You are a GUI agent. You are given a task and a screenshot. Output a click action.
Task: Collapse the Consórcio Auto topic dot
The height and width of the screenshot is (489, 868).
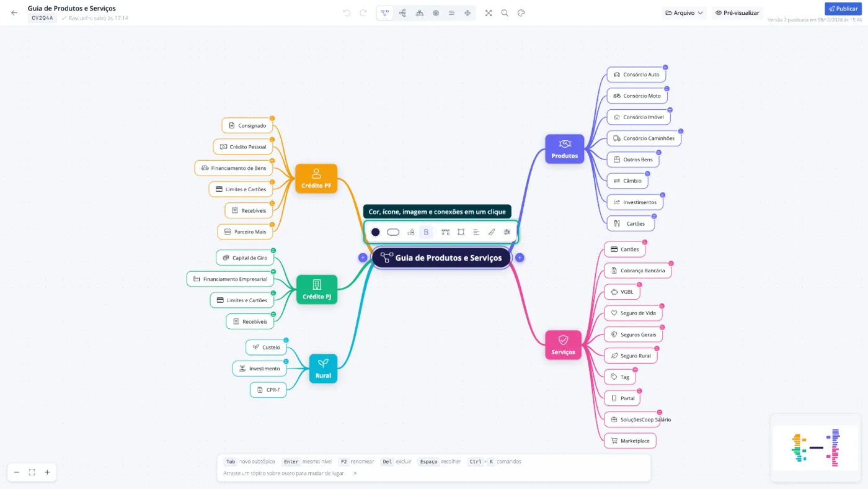pos(665,67)
